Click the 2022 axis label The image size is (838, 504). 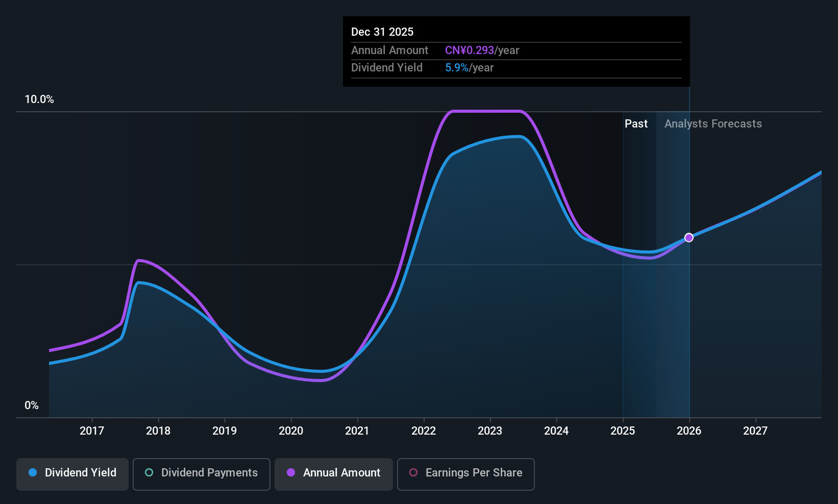pyautogui.click(x=424, y=431)
